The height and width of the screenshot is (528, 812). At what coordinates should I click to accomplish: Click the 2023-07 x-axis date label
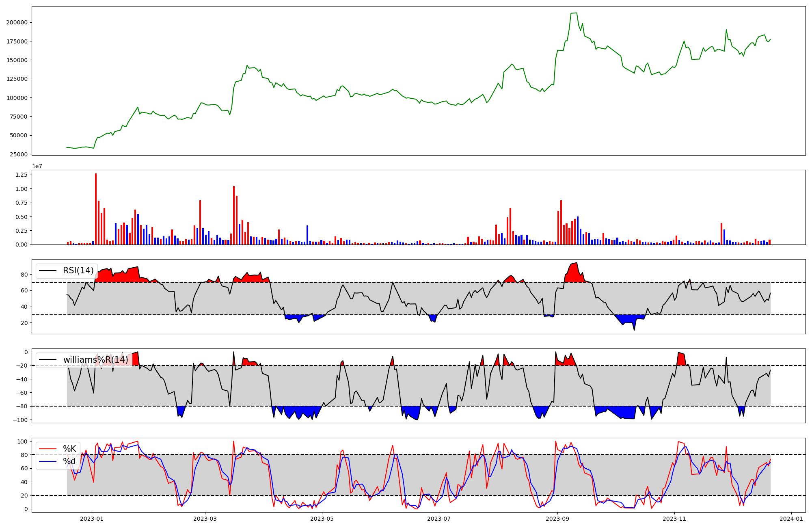(x=439, y=519)
